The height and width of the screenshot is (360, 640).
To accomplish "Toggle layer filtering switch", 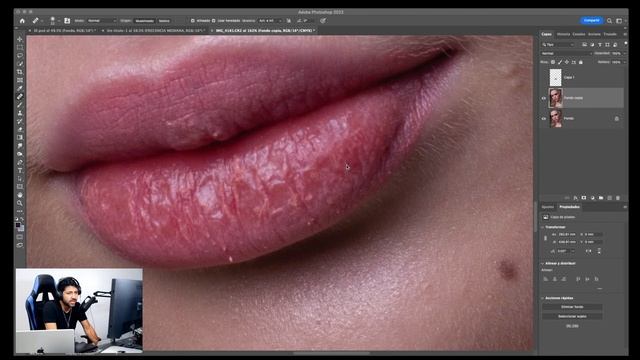I will [x=626, y=43].
